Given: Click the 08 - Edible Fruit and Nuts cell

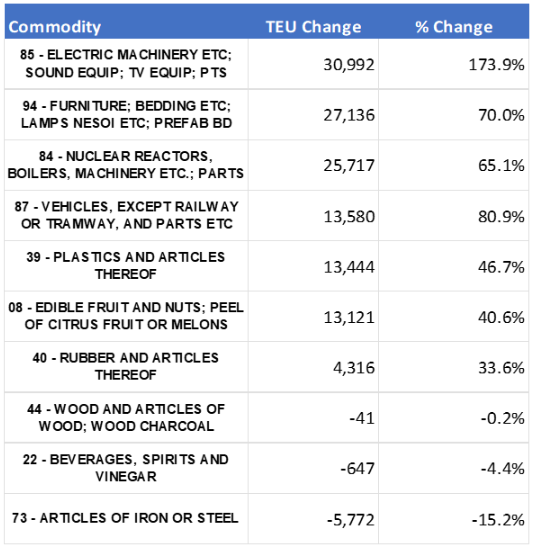Looking at the screenshot, I should 126,316.
